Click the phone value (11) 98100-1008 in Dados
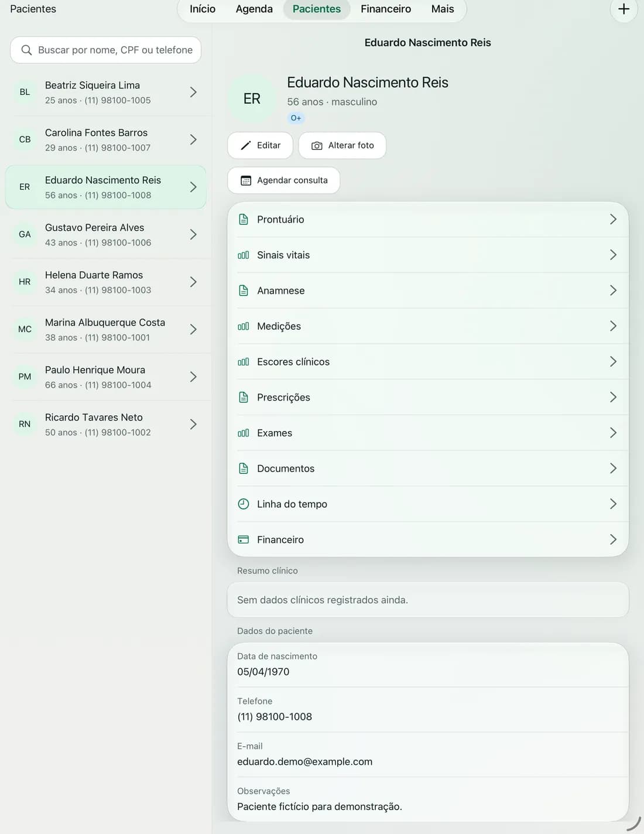 pos(275,717)
